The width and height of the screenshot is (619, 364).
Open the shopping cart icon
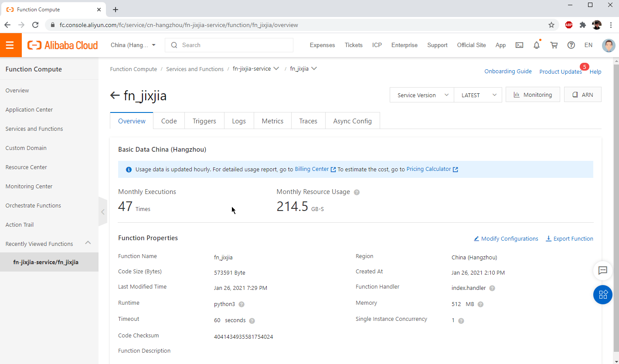pyautogui.click(x=554, y=45)
